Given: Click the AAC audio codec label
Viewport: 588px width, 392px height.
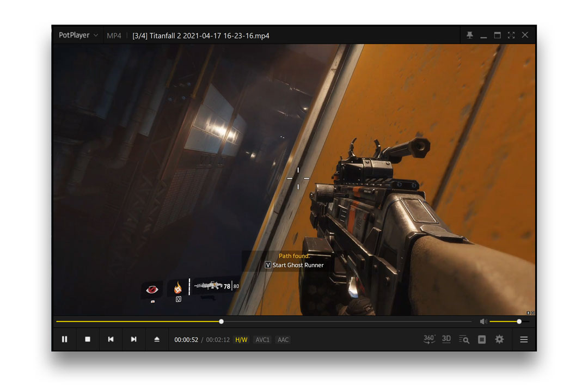Looking at the screenshot, I should click(283, 340).
